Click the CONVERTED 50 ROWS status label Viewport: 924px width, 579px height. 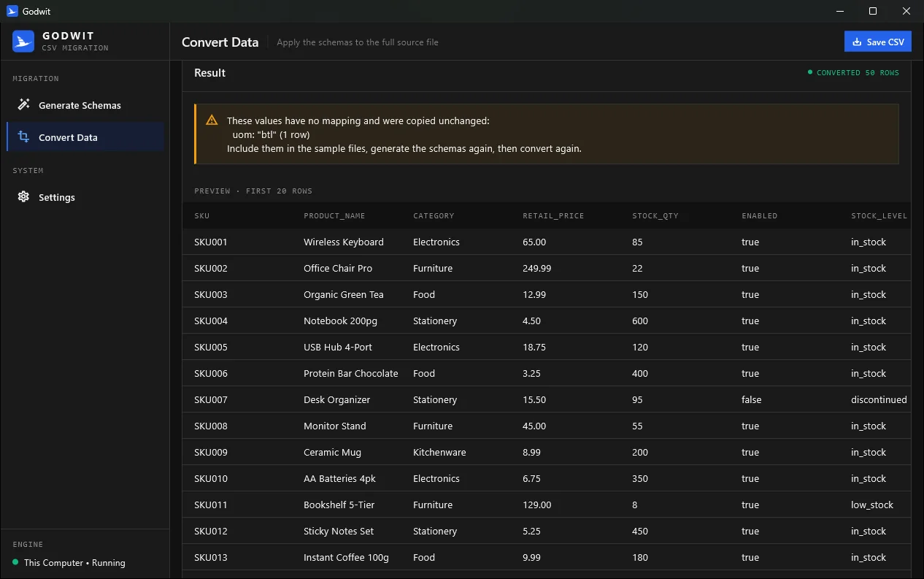pos(858,72)
